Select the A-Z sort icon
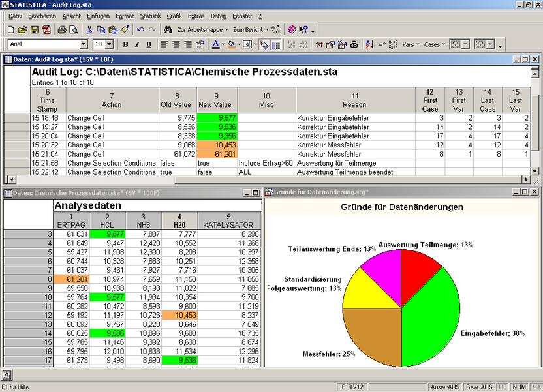 (369, 44)
